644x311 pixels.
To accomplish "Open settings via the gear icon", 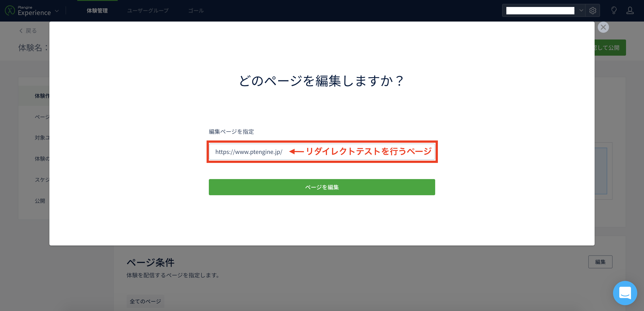I will click(593, 11).
